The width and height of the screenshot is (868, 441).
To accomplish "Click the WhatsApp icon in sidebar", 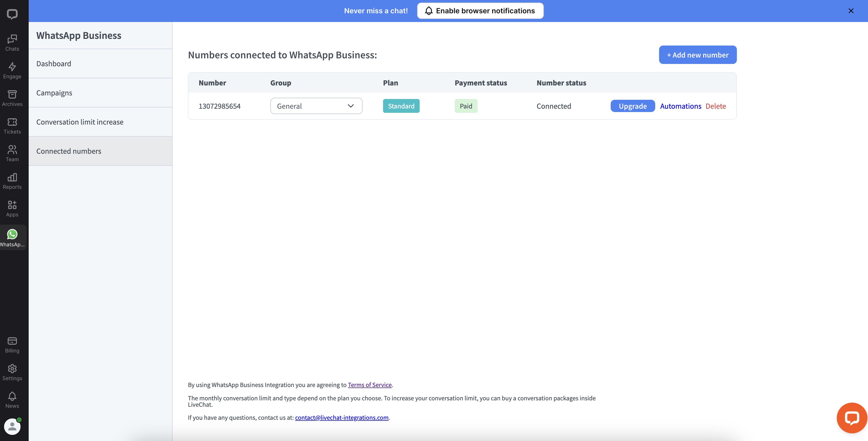I will (x=12, y=234).
